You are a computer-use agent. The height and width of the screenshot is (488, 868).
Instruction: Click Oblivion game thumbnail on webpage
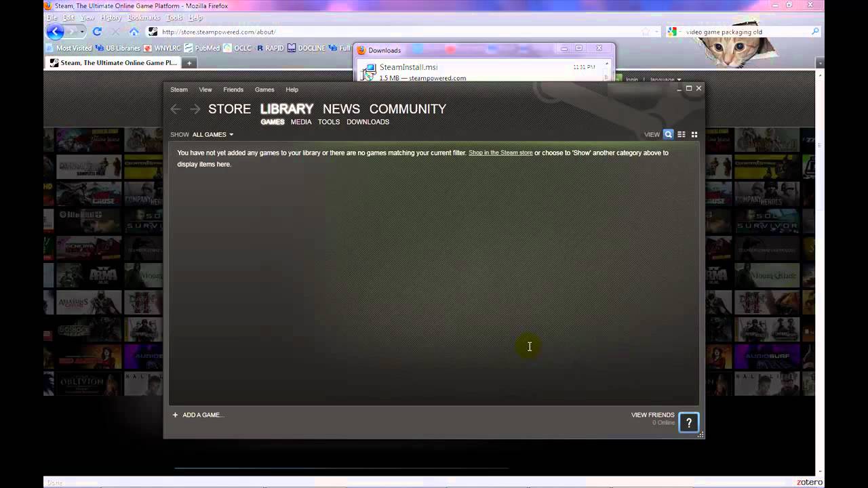tap(89, 384)
